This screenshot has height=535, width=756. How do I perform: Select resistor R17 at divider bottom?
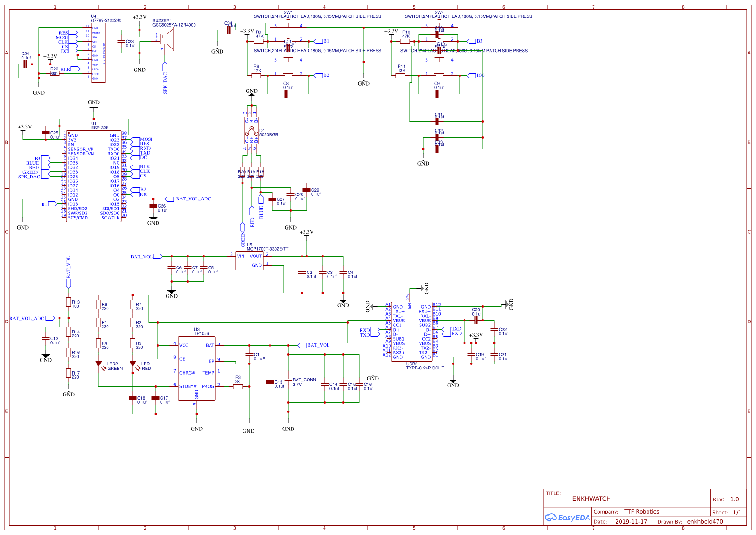point(69,373)
